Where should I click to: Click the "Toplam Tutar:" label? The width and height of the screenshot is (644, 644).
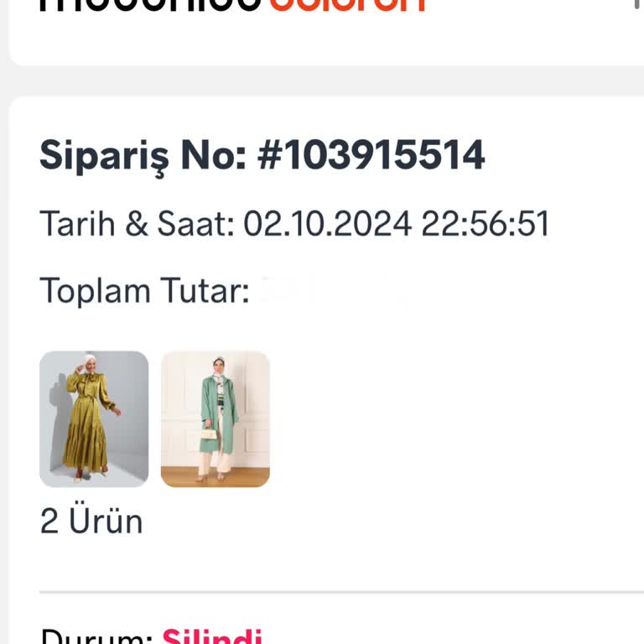click(x=144, y=290)
